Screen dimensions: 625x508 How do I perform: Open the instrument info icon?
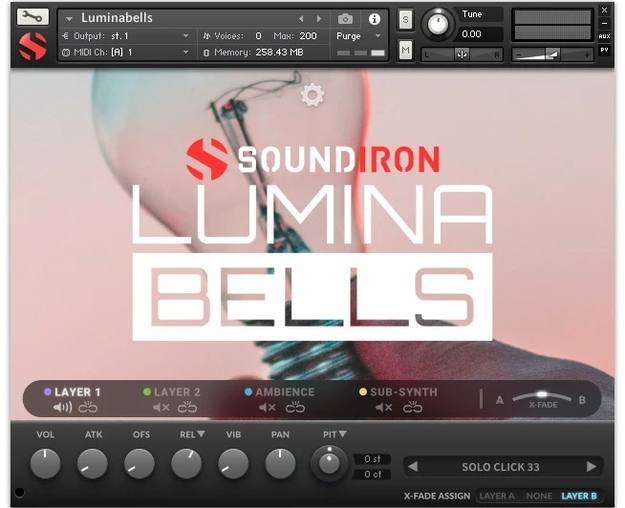374,19
